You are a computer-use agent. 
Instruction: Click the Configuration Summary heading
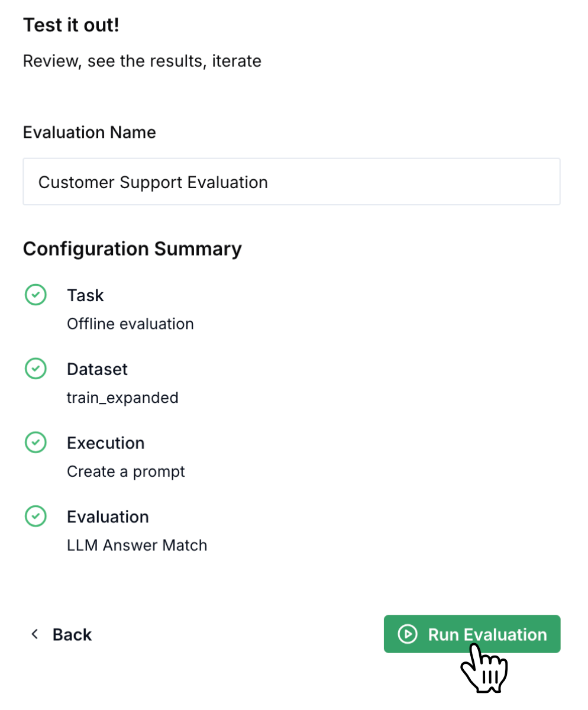pos(132,248)
